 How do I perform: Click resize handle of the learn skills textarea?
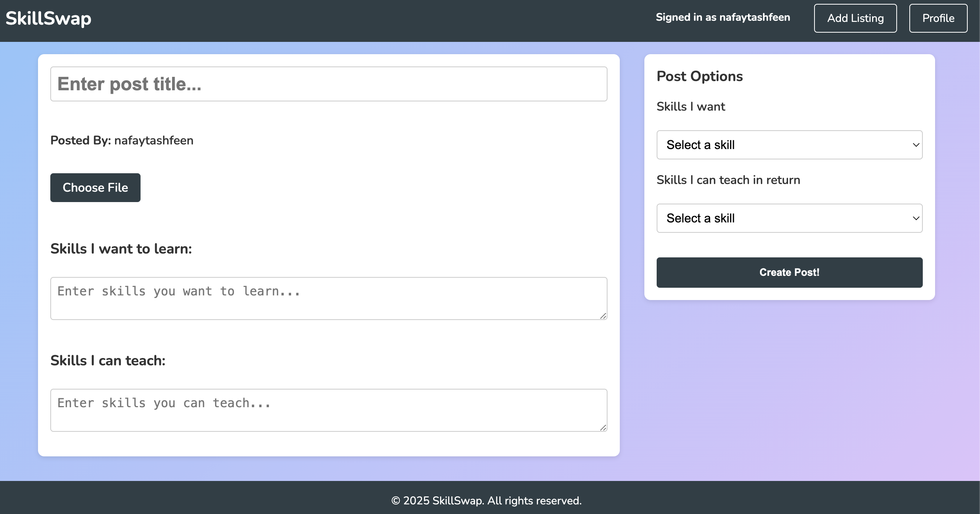click(603, 316)
